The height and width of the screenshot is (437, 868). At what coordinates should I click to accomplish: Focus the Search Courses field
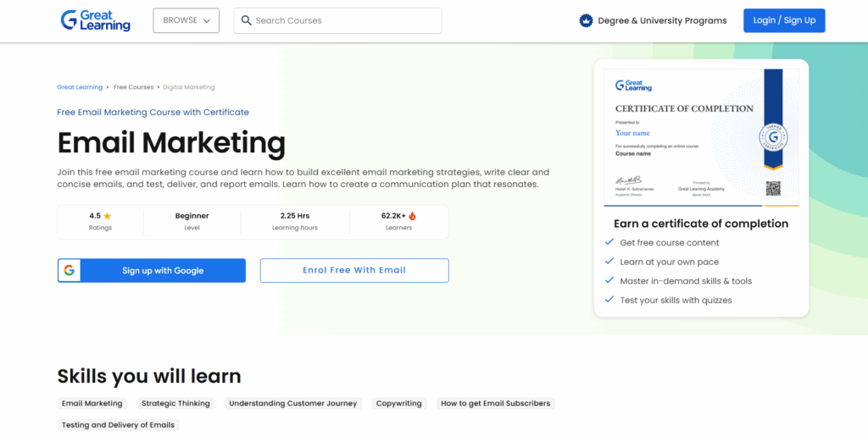click(337, 20)
